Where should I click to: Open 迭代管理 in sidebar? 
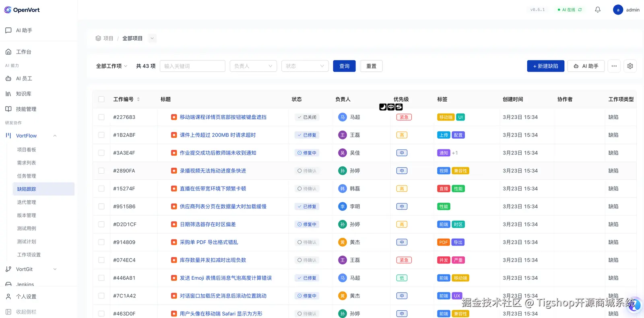(27, 202)
